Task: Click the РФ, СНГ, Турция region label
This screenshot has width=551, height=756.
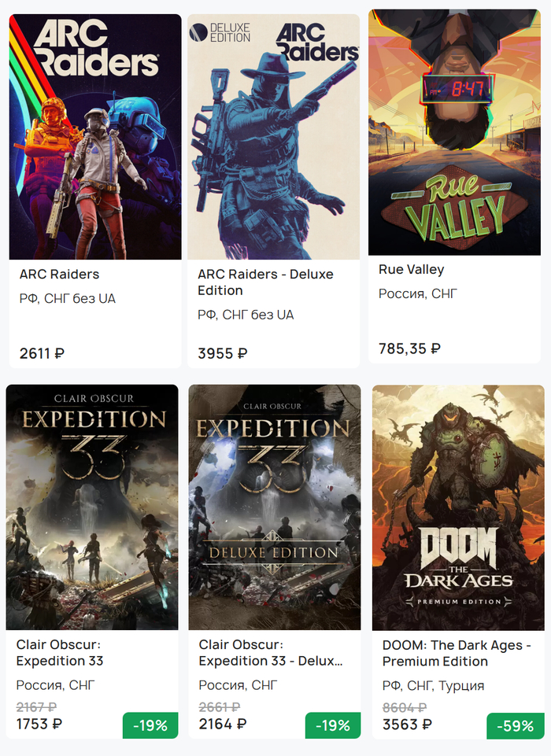Action: click(433, 686)
